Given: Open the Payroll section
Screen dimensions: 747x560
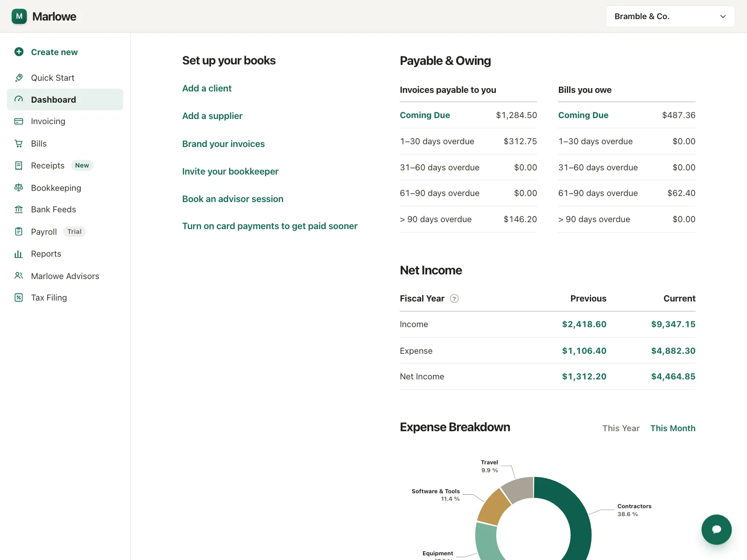Looking at the screenshot, I should (x=65, y=231).
